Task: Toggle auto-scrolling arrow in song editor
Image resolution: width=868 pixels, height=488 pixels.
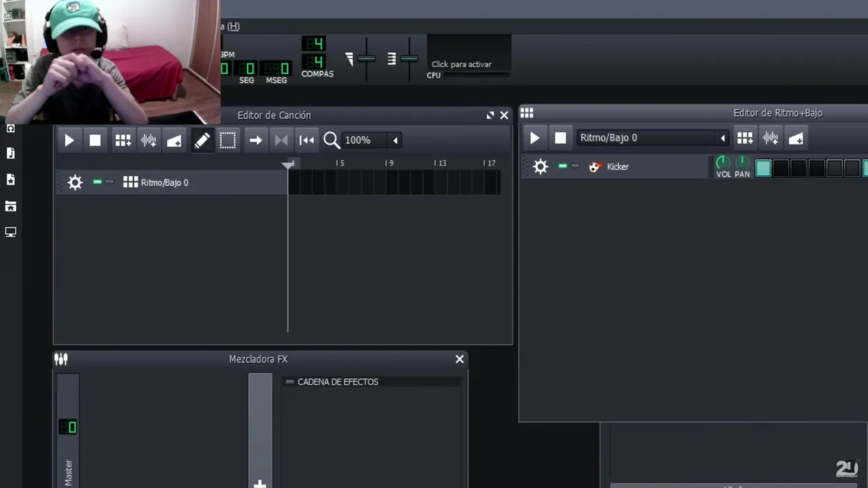Action: [256, 140]
